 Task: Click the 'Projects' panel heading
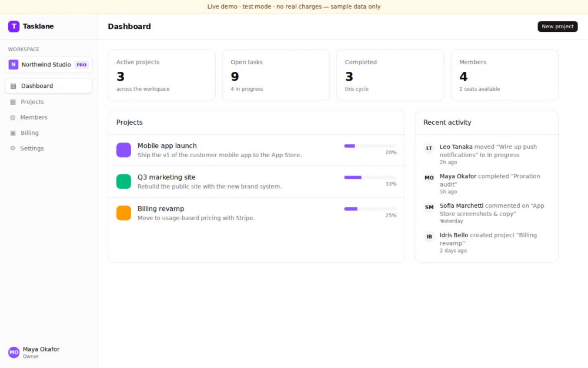[129, 122]
